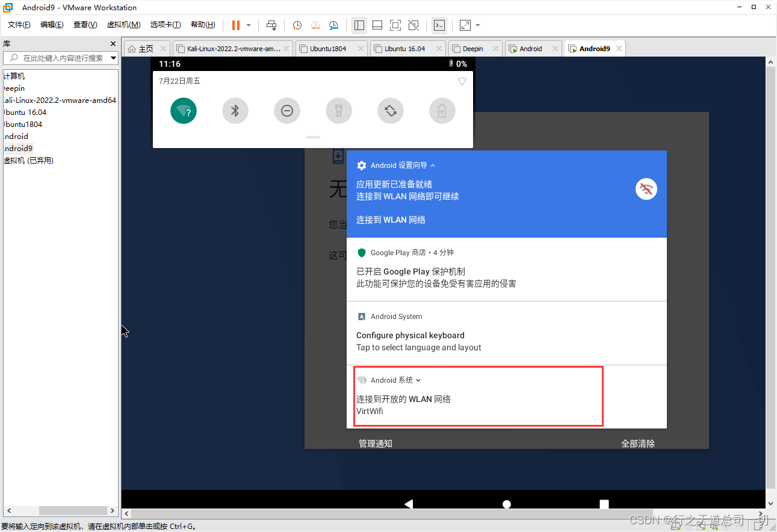
Task: Expand the quick settings panel handle
Action: tap(313, 137)
